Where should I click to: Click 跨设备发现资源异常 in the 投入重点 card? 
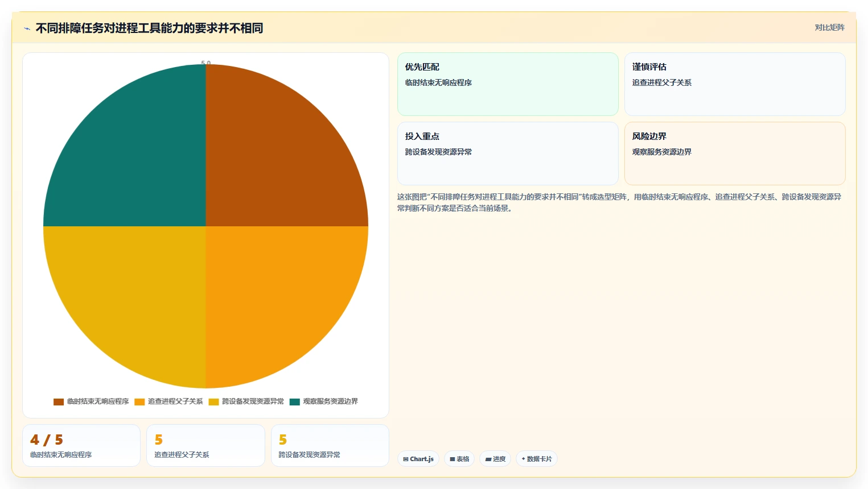[438, 152]
